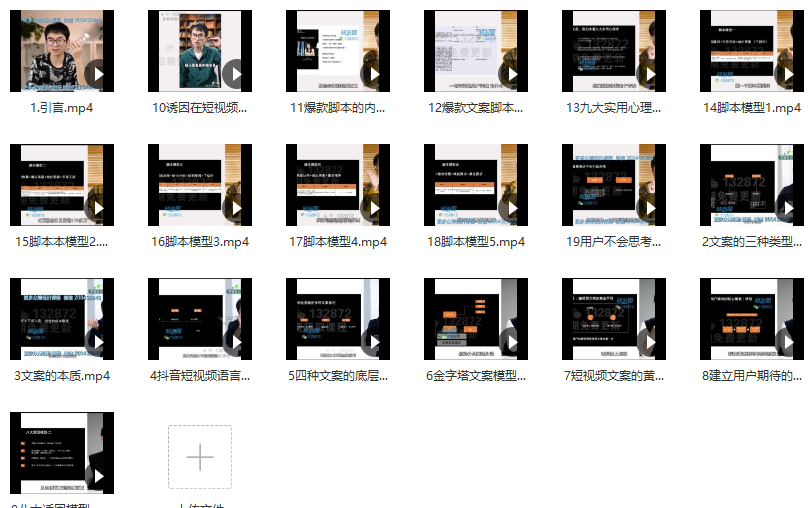Click play icon on the bottom-row video thumbnail
This screenshot has width=811, height=508.
pos(98,476)
